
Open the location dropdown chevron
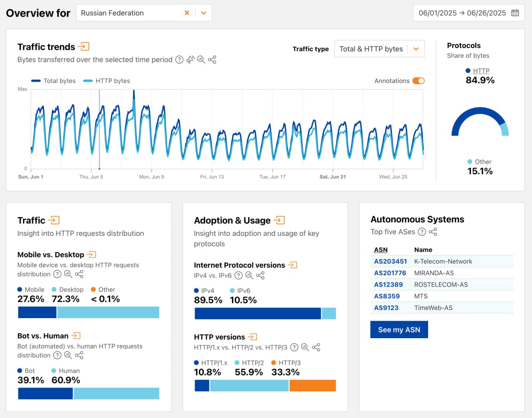[204, 13]
